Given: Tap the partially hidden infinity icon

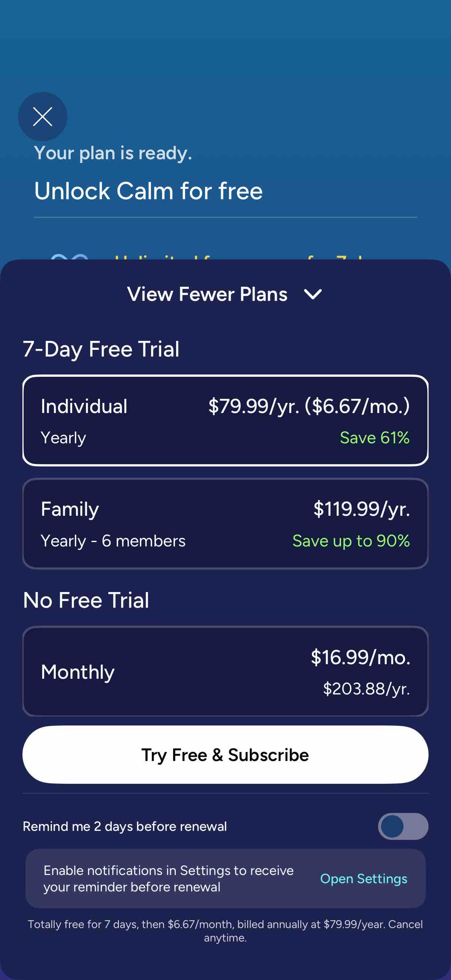Looking at the screenshot, I should coord(70,257).
